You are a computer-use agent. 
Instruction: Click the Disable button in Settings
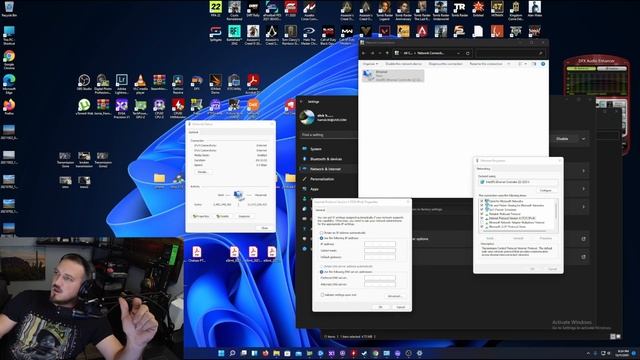pyautogui.click(x=562, y=139)
